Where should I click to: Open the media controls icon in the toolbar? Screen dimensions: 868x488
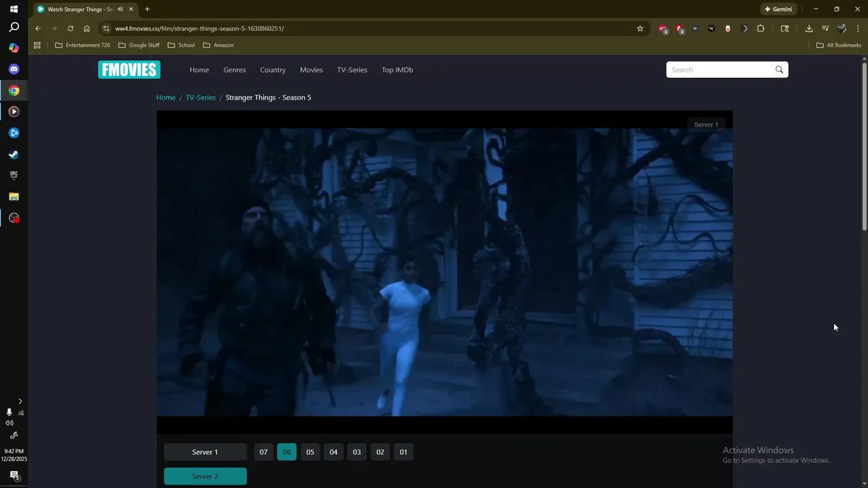pyautogui.click(x=825, y=28)
